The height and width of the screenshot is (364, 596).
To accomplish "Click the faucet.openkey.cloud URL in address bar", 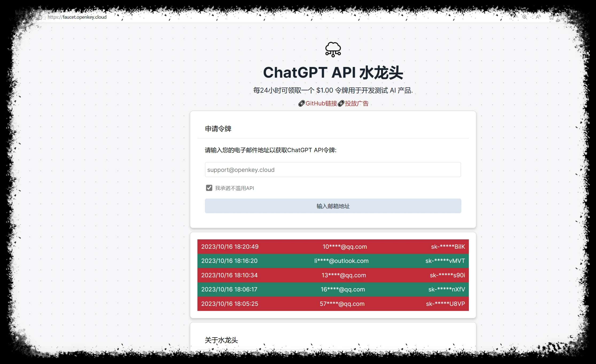I will (77, 17).
